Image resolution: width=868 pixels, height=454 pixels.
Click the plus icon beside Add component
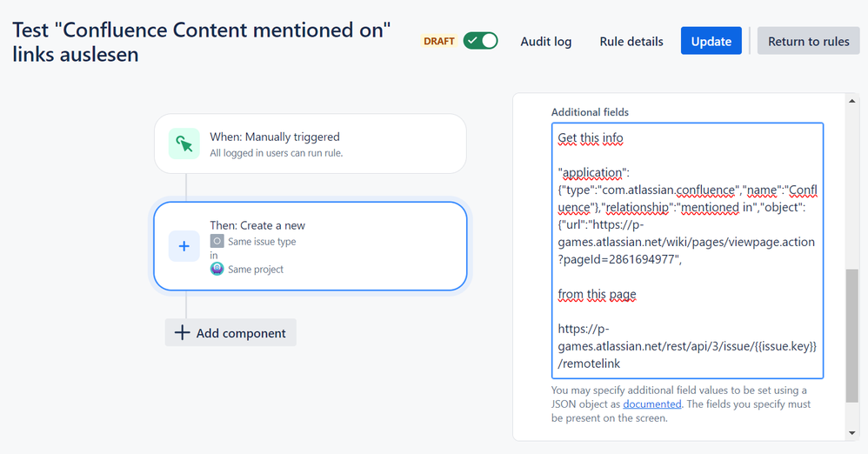pyautogui.click(x=182, y=333)
